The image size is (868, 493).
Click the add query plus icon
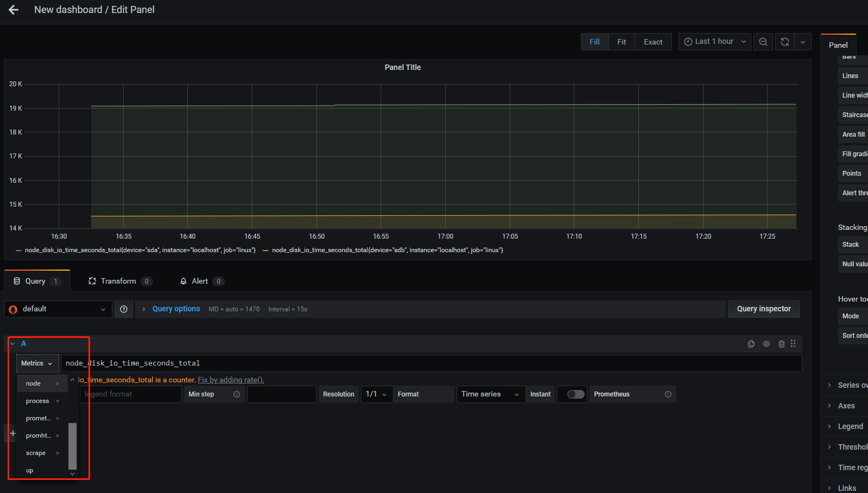(13, 433)
